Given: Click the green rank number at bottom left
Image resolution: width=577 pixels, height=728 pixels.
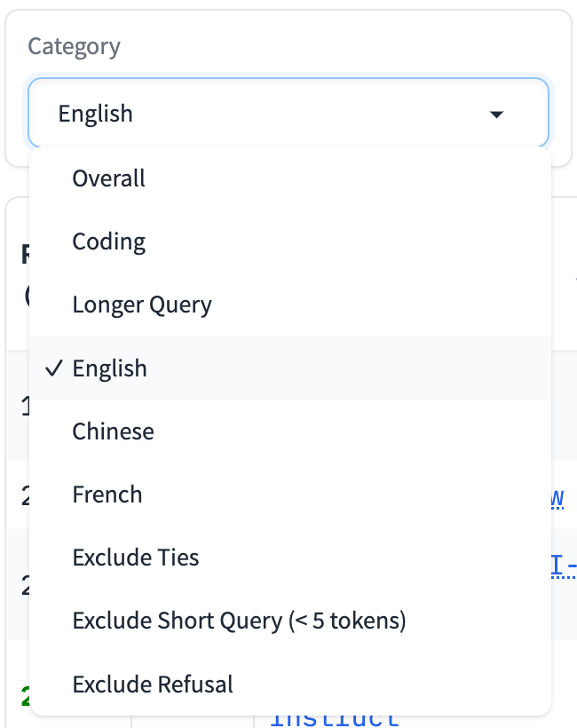Looking at the screenshot, I should pyautogui.click(x=24, y=699).
